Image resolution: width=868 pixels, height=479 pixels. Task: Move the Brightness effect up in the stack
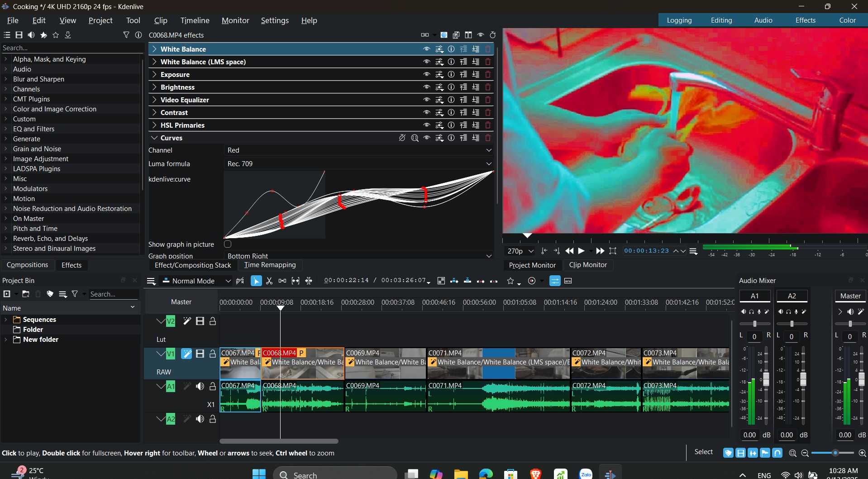tap(463, 87)
